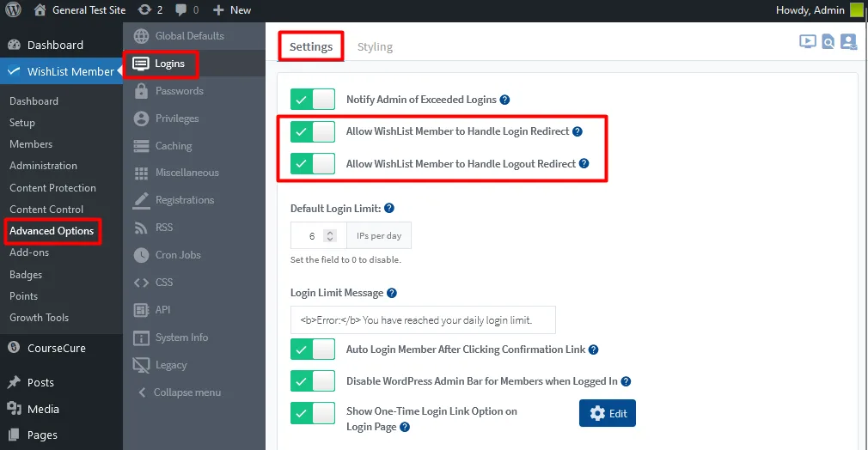The image size is (868, 450).
Task: Click help icon beside One-Time Login Link option
Action: click(x=406, y=427)
